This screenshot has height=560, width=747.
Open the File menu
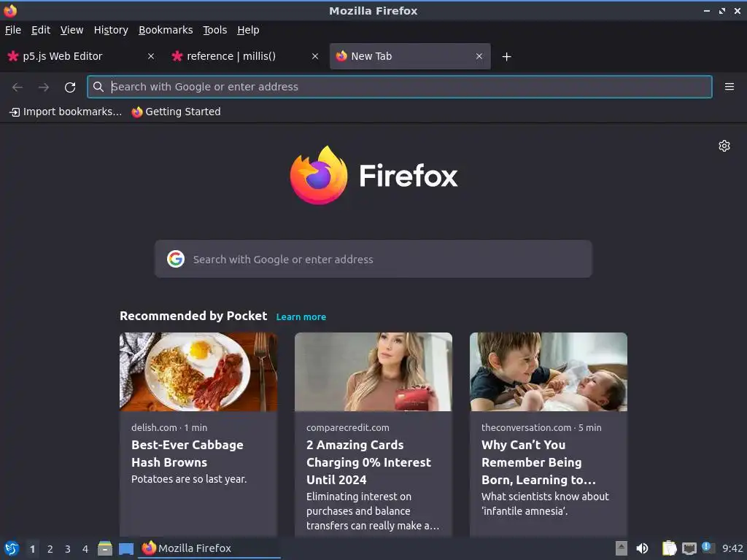(x=13, y=30)
